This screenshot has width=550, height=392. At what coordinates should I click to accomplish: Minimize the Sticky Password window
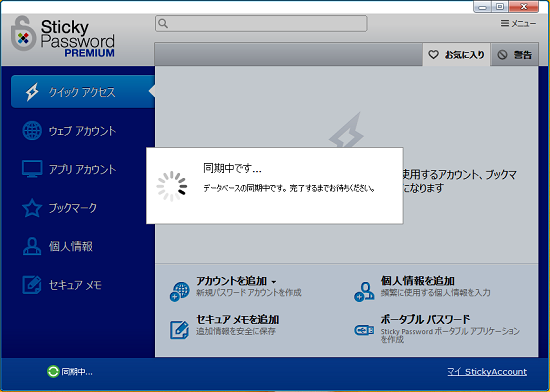click(x=483, y=7)
